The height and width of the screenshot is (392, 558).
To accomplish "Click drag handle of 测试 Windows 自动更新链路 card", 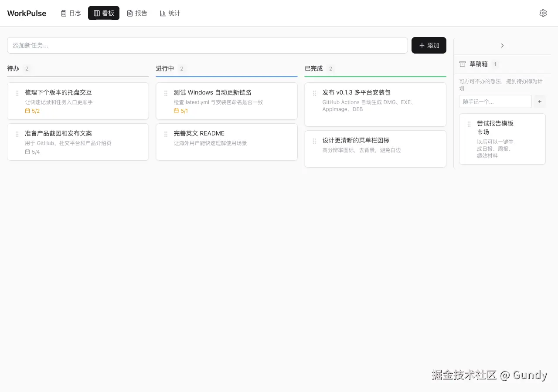I will click(x=166, y=93).
